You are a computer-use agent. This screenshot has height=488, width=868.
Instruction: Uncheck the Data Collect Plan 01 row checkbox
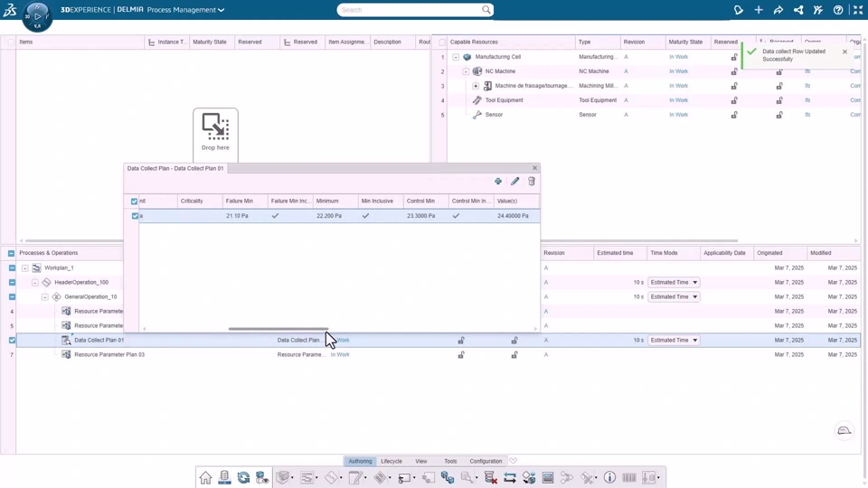(12, 341)
